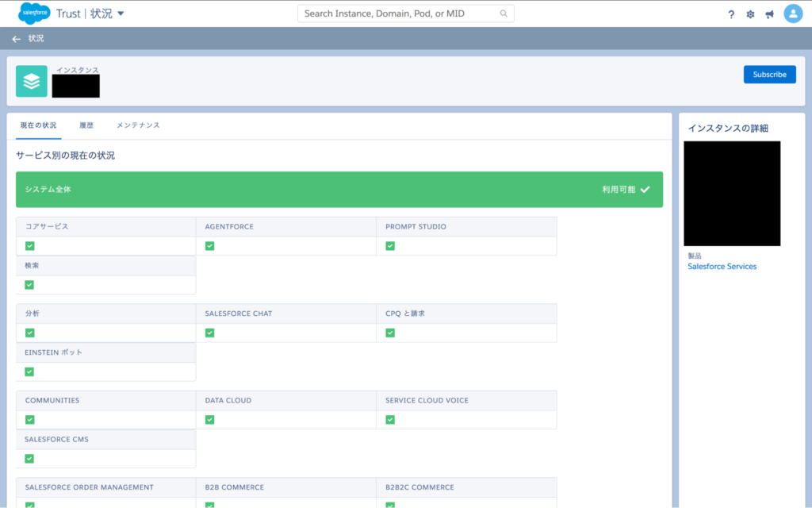The width and height of the screenshot is (812, 508).
Task: Click the サービス別の現在の状況 heading
Action: (x=65, y=156)
